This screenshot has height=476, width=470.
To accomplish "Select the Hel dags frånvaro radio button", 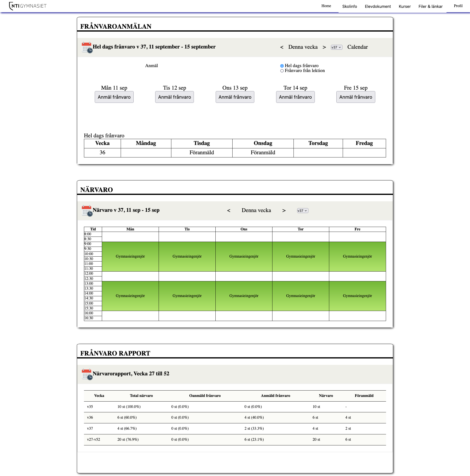I will pos(282,66).
